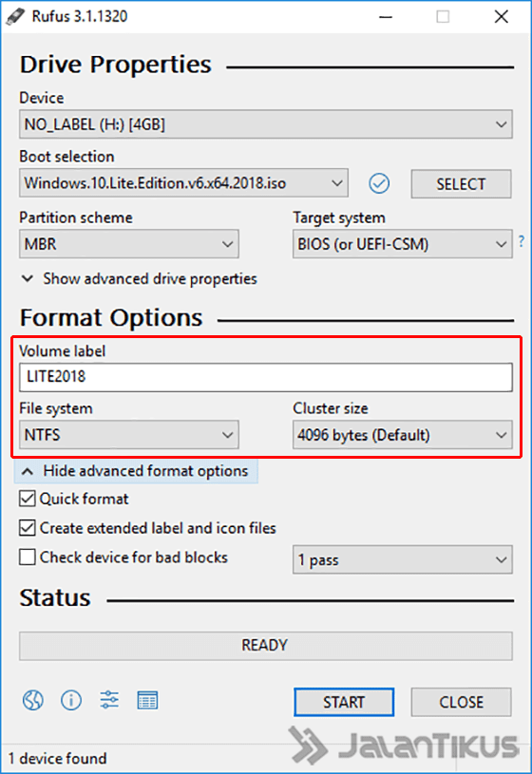Viewport: 532px width, 774px height.
Task: Open the settings sliders icon
Action: point(109,700)
